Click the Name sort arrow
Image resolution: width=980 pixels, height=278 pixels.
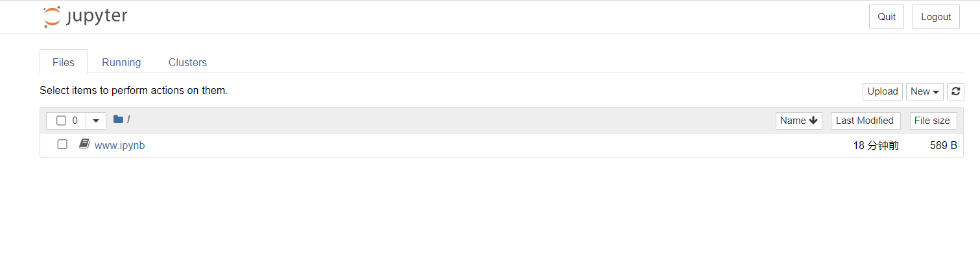[x=813, y=121]
